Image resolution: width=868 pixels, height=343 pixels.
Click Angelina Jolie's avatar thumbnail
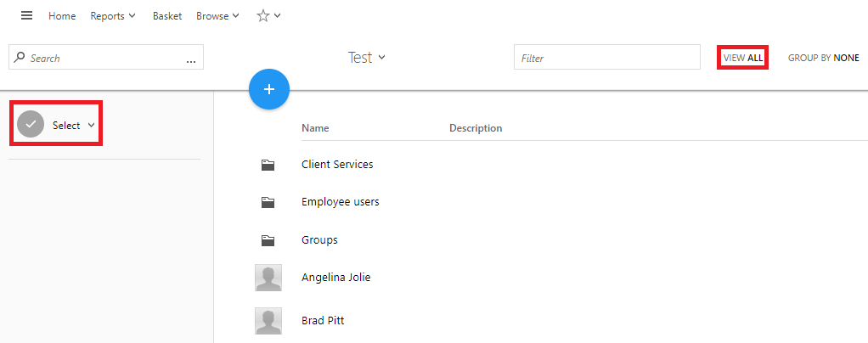pos(268,278)
